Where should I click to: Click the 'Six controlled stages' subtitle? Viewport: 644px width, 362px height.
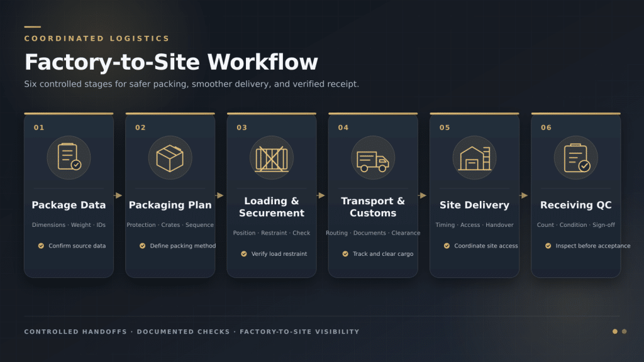coord(191,84)
